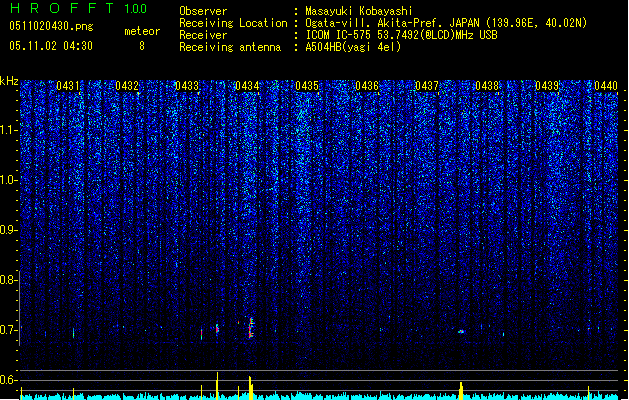Click the 'Receiver' field label

203,35
